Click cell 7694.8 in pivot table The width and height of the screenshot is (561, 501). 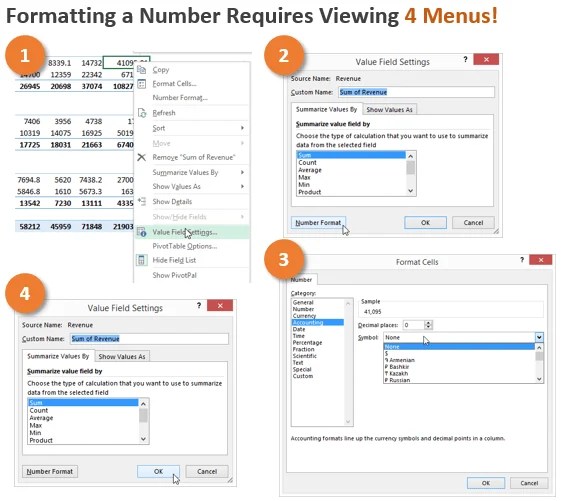coord(29,180)
